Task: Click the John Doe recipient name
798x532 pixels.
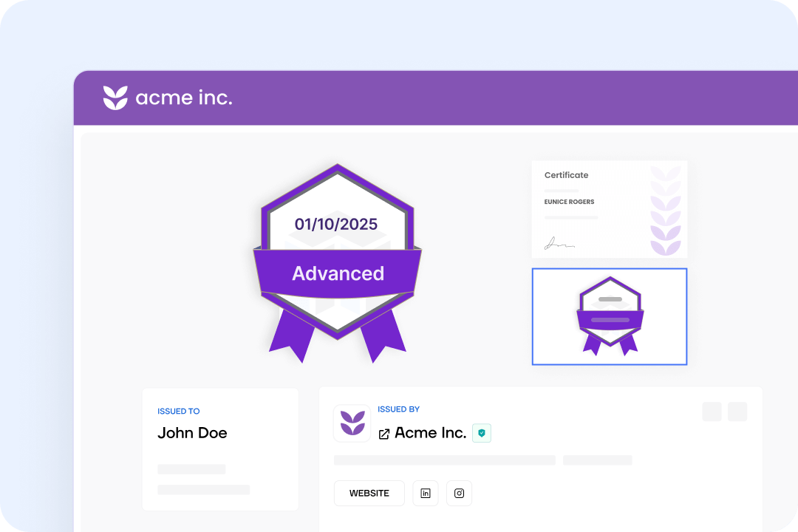Action: coord(192,433)
